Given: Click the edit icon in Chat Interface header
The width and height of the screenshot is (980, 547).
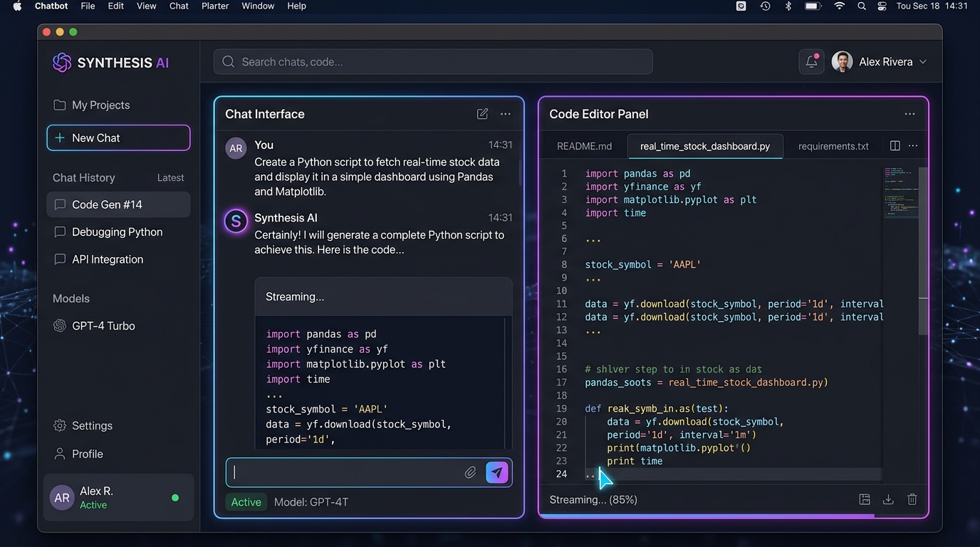Looking at the screenshot, I should click(x=482, y=114).
